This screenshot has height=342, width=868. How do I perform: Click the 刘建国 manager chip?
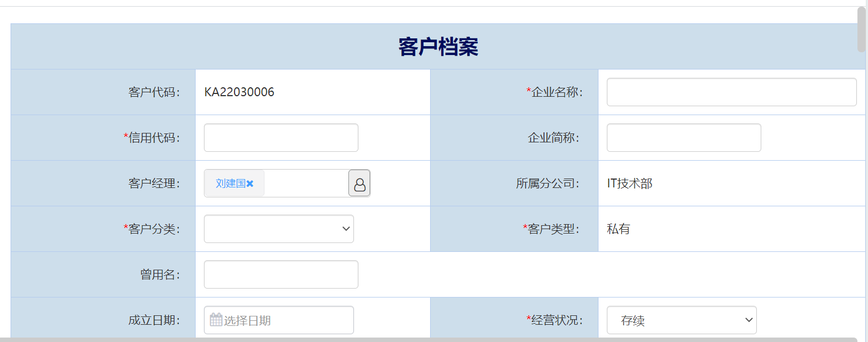click(230, 183)
